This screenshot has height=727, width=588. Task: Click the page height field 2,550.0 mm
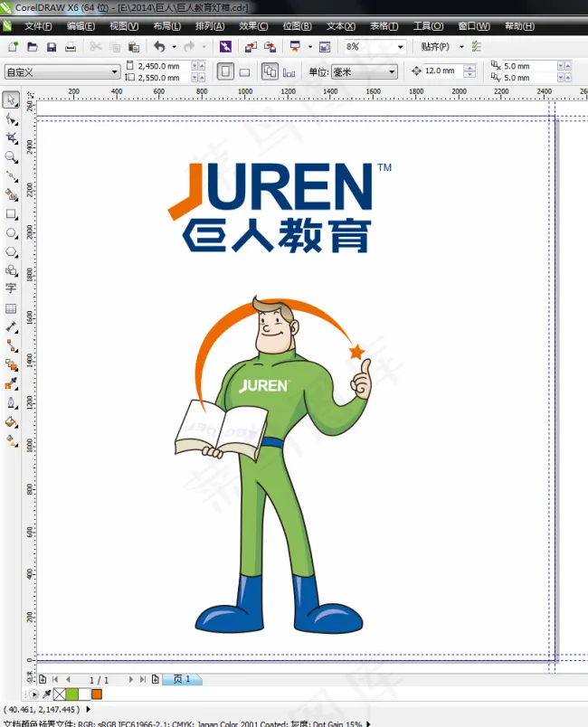click(164, 78)
